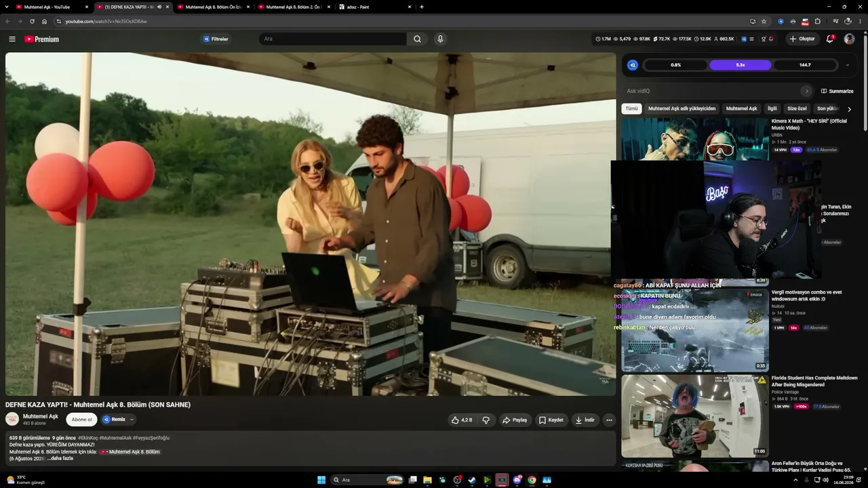
Task: Reload the page in the browser
Action: coord(32,21)
